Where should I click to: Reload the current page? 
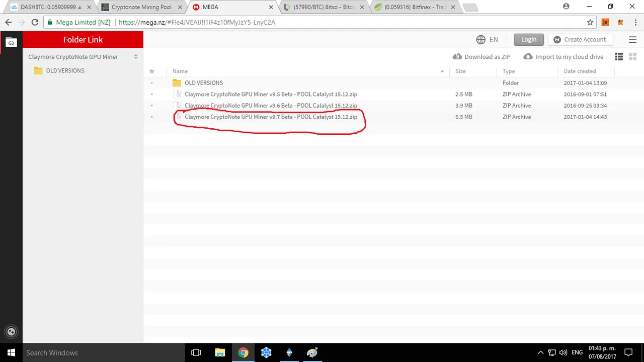point(35,22)
